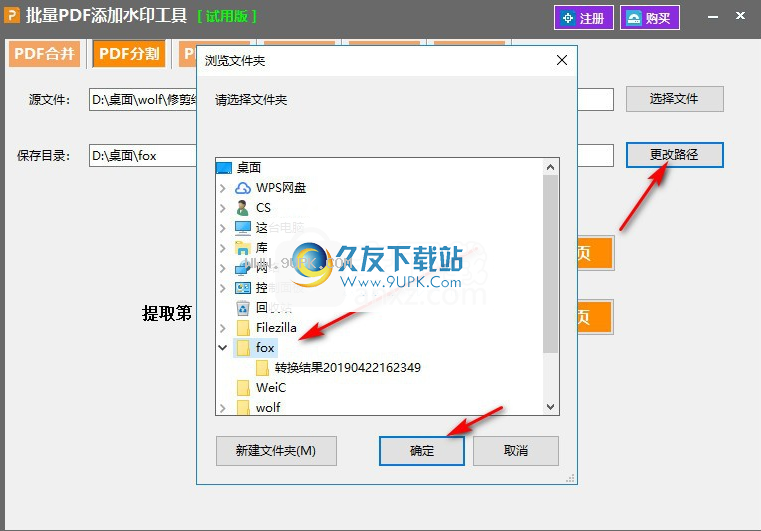
Task: Click the control panel icon
Action: (x=243, y=288)
